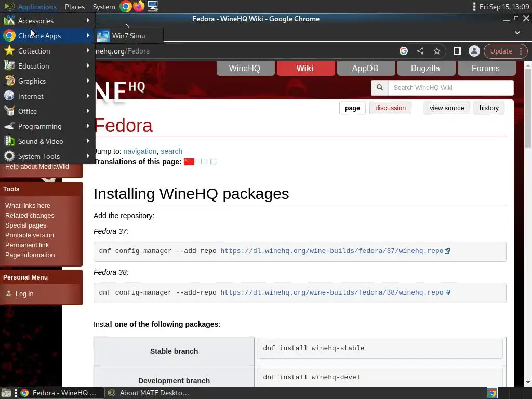Click the Update button in Chrome
The width and height of the screenshot is (532, 399).
501,51
